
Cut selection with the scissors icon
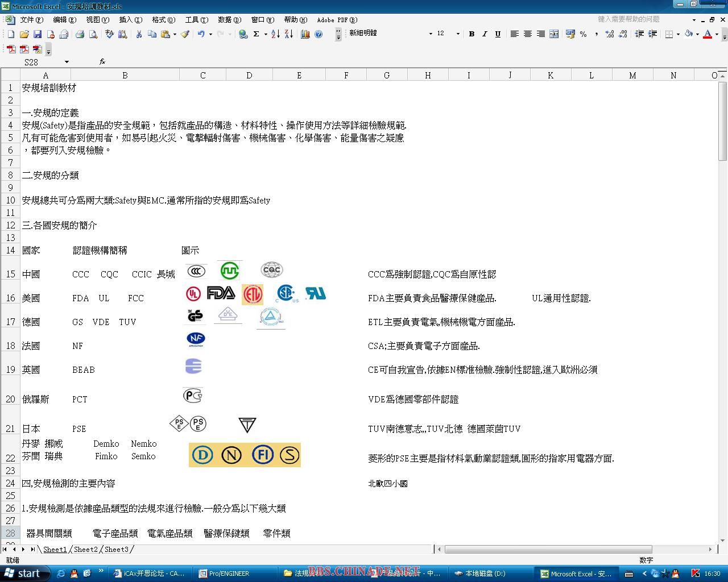(139, 34)
